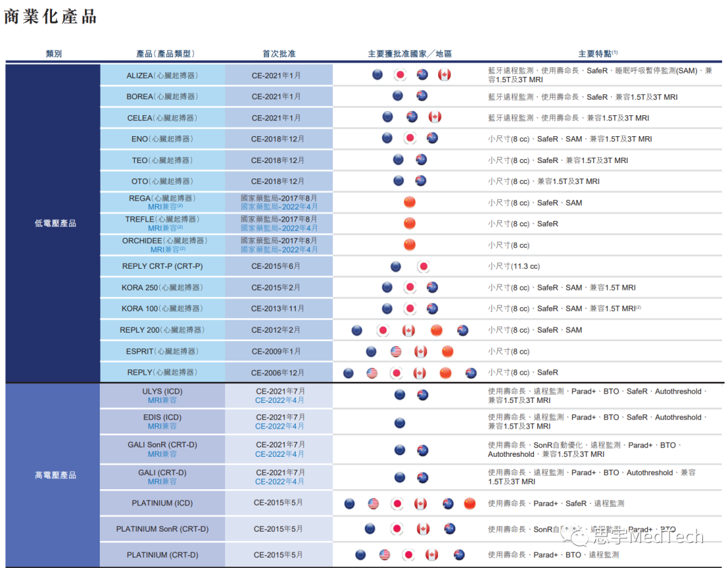Select the US flag for PLATINIUM ICD
Image resolution: width=728 pixels, height=568 pixels.
pos(373,503)
